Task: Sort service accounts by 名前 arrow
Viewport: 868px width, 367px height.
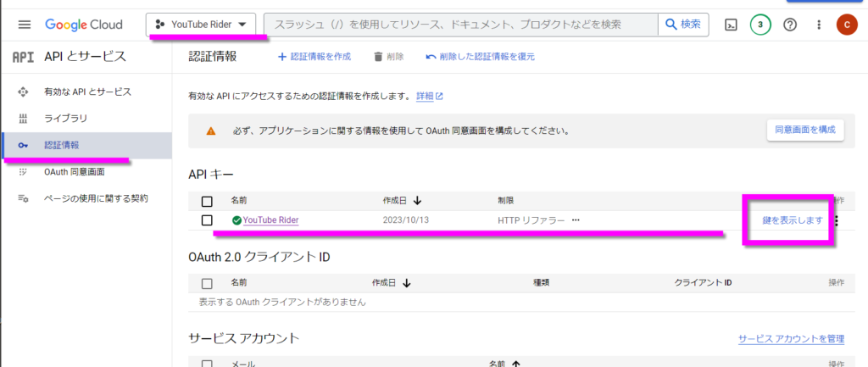Action: point(516,364)
